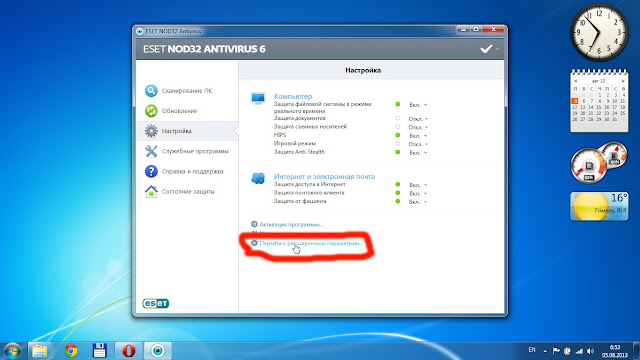Toggle Игровой режим status indicator
The width and height of the screenshot is (640, 360).
(398, 144)
